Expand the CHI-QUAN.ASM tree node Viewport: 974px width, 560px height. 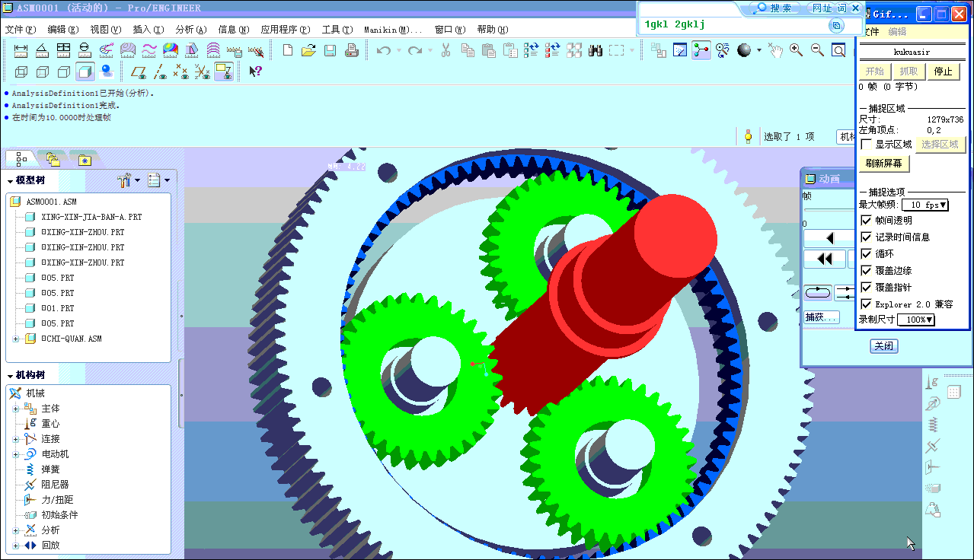16,339
